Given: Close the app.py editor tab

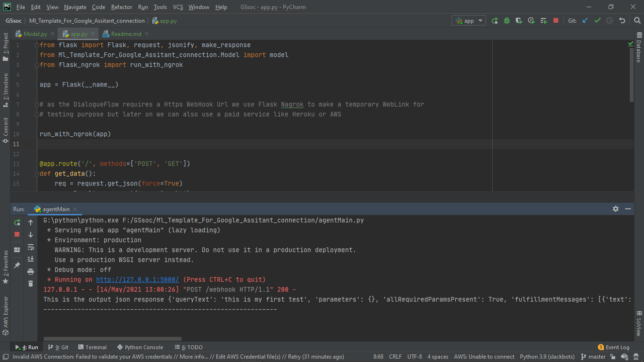Looking at the screenshot, I should pyautogui.click(x=93, y=34).
